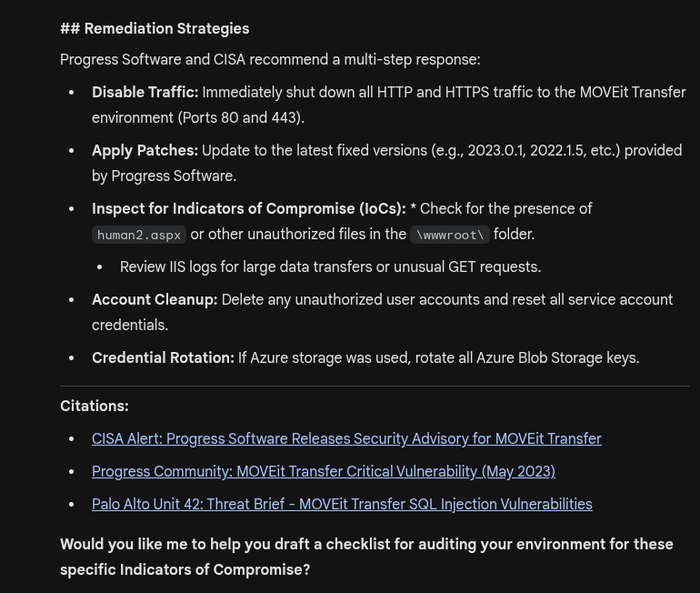Click the bold Credential Rotation label

[x=163, y=357]
